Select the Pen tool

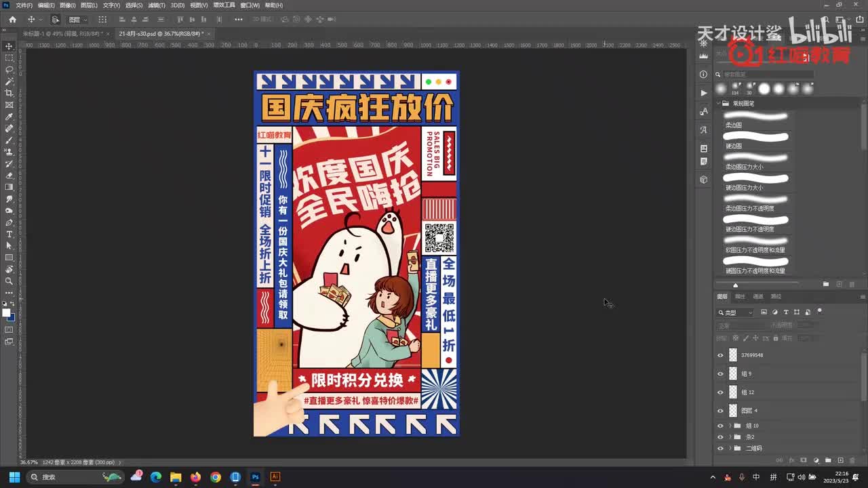[x=9, y=222]
